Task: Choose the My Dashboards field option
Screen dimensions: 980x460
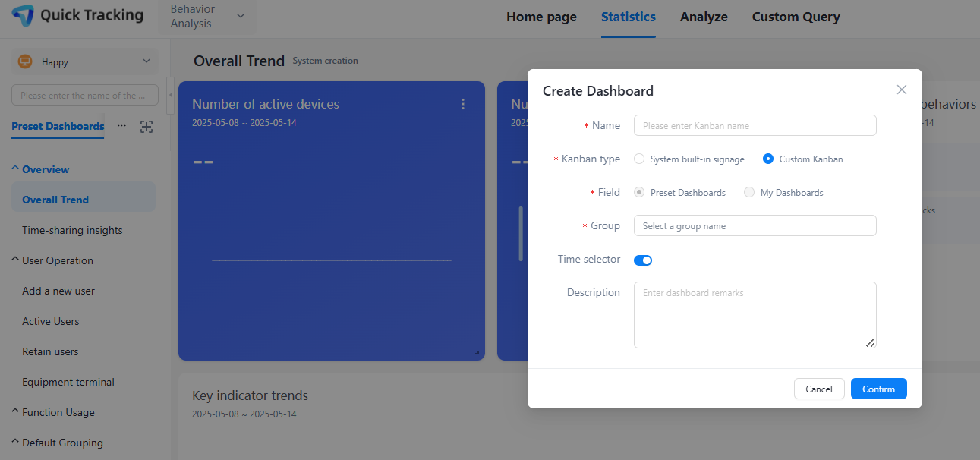Action: (749, 193)
